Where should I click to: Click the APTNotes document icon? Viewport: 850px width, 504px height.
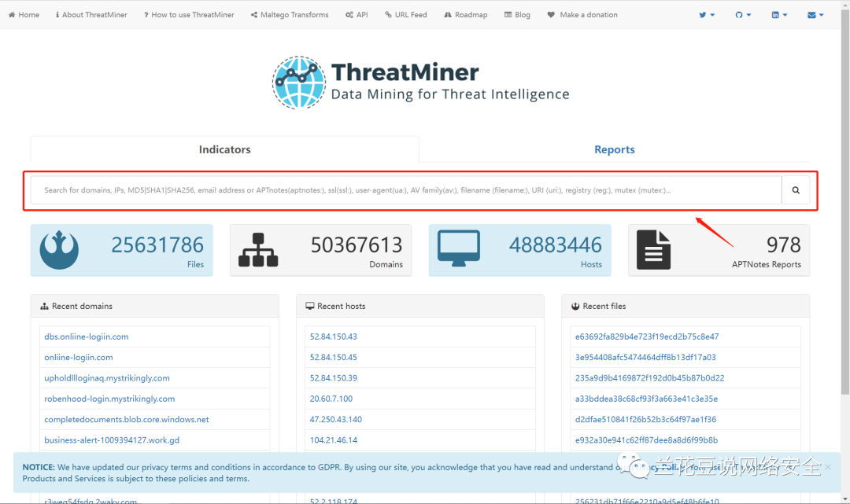(653, 249)
